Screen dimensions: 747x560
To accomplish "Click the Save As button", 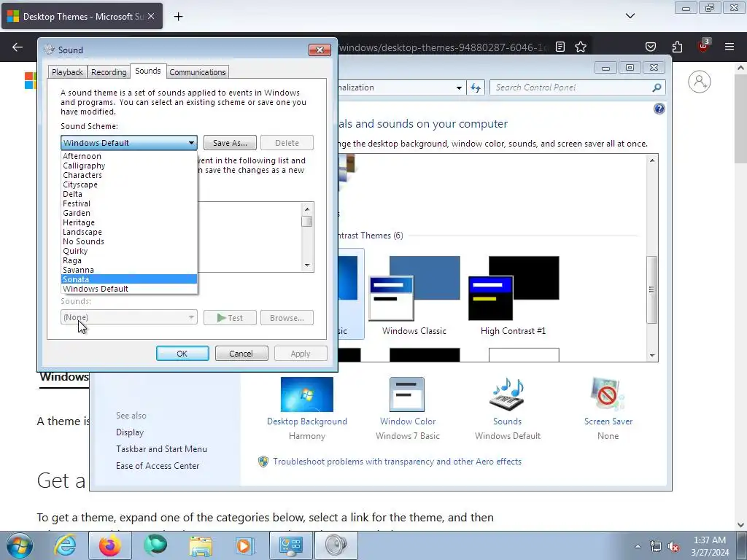I will pyautogui.click(x=230, y=143).
